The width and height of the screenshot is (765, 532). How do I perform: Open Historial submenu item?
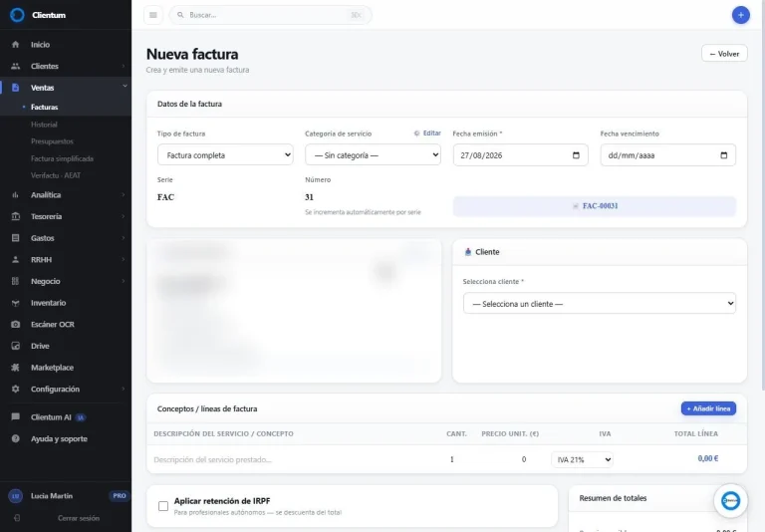pos(44,125)
